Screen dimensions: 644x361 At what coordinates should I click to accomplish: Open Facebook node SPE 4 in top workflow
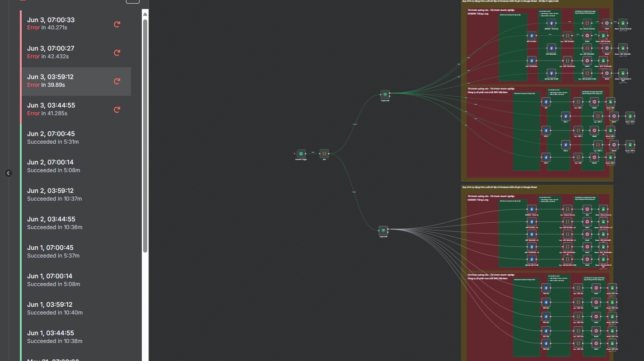565,145
